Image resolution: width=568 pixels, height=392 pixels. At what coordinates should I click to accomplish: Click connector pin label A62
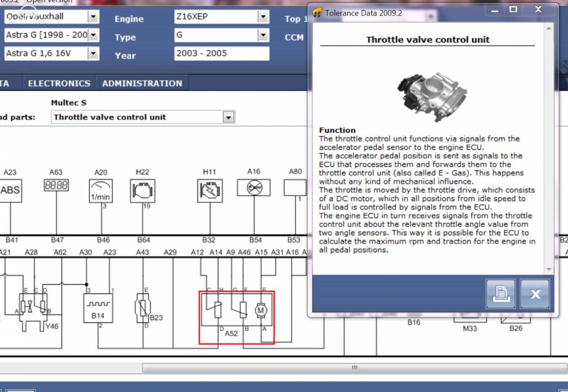click(x=60, y=252)
